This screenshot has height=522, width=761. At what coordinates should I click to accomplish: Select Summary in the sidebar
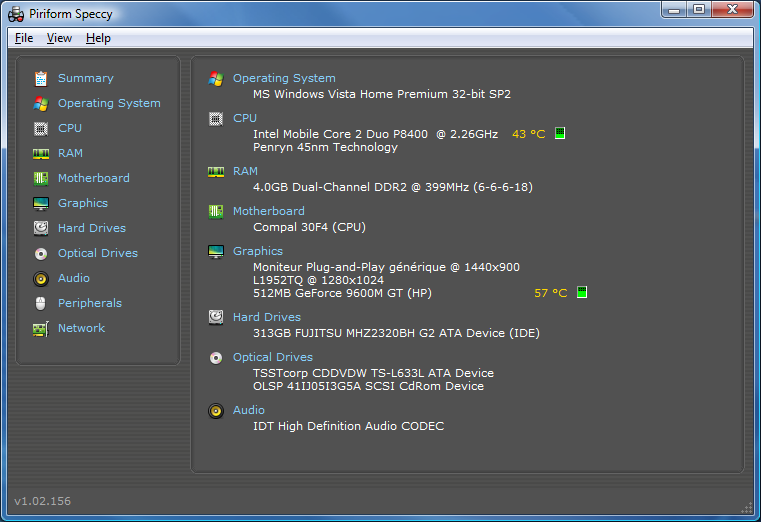click(86, 78)
